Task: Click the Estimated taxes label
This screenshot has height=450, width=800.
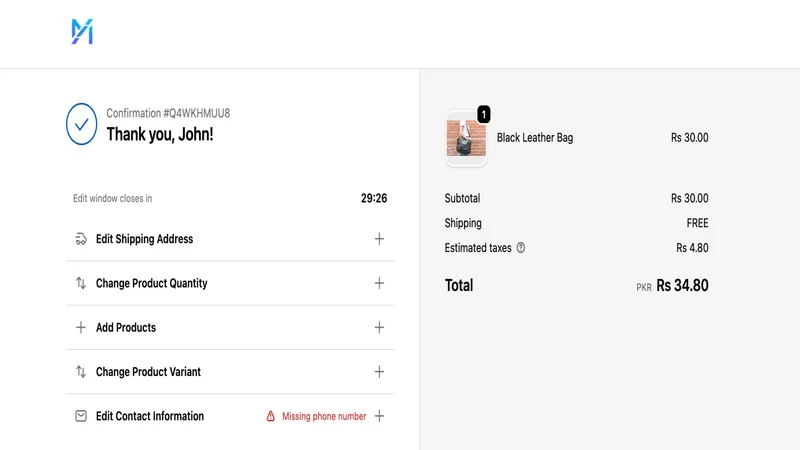Action: [478, 248]
